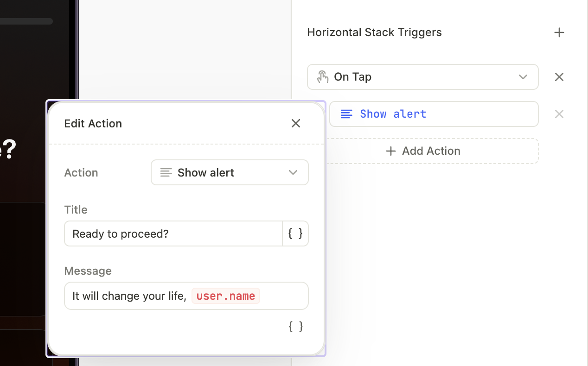Click the 'Message' field label
Viewport: 588px width, 366px height.
pos(88,271)
